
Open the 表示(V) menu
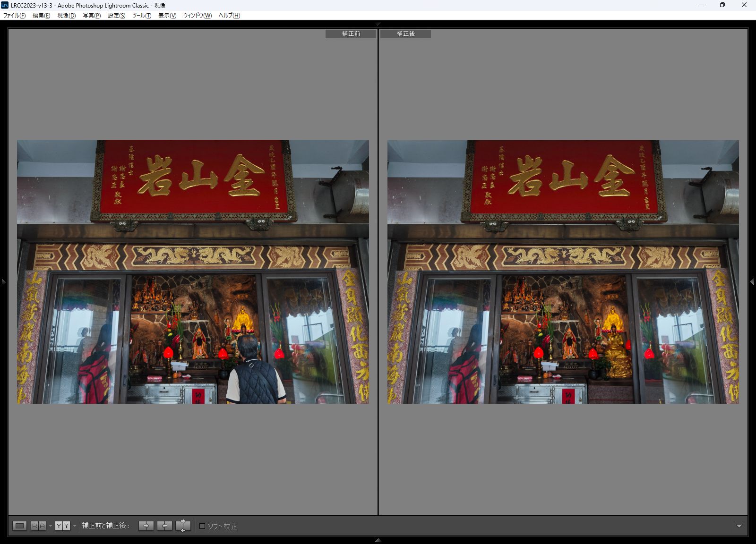pyautogui.click(x=167, y=16)
